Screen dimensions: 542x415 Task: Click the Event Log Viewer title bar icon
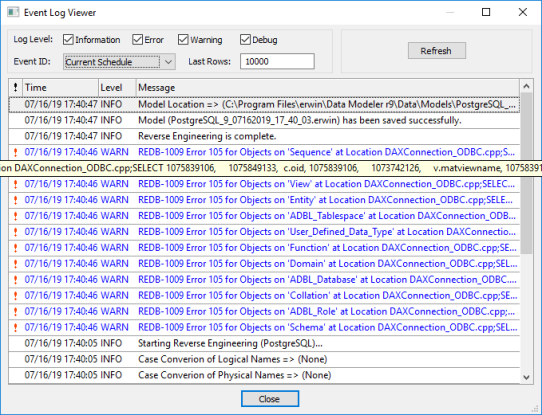(x=13, y=12)
